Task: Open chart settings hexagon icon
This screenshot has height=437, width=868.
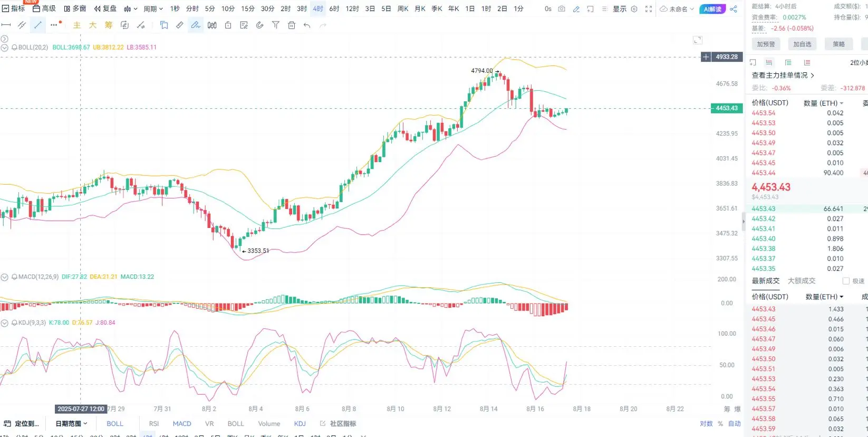Action: click(634, 9)
